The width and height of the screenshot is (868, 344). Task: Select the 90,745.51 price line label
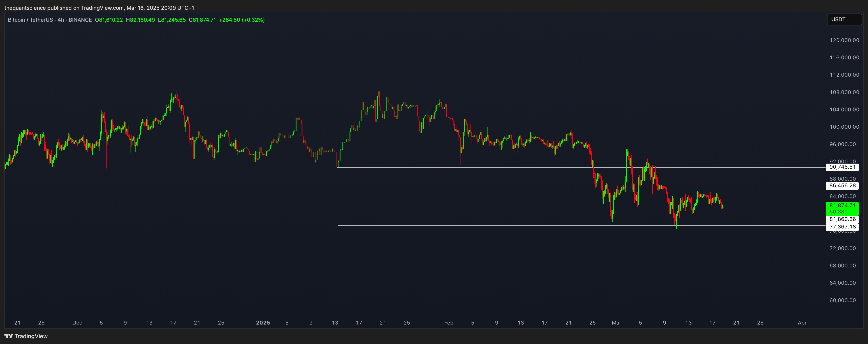coord(842,167)
